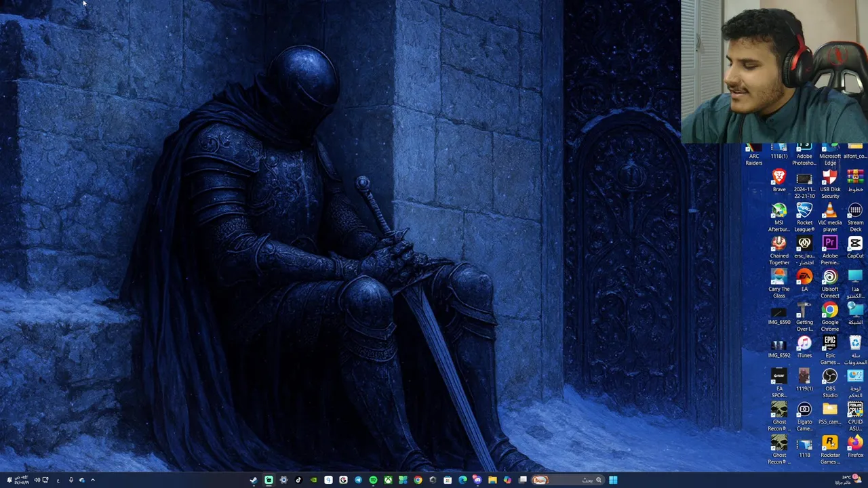Open Steam from the taskbar

(254, 480)
